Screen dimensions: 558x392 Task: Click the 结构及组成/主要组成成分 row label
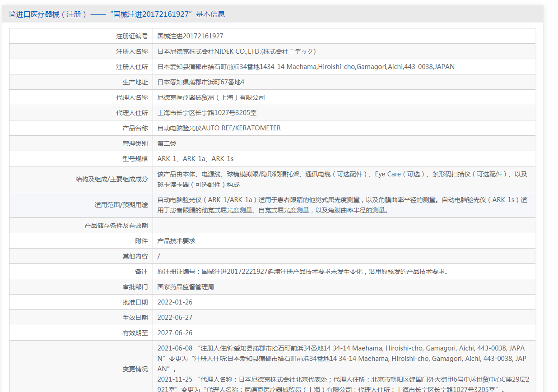tap(111, 179)
